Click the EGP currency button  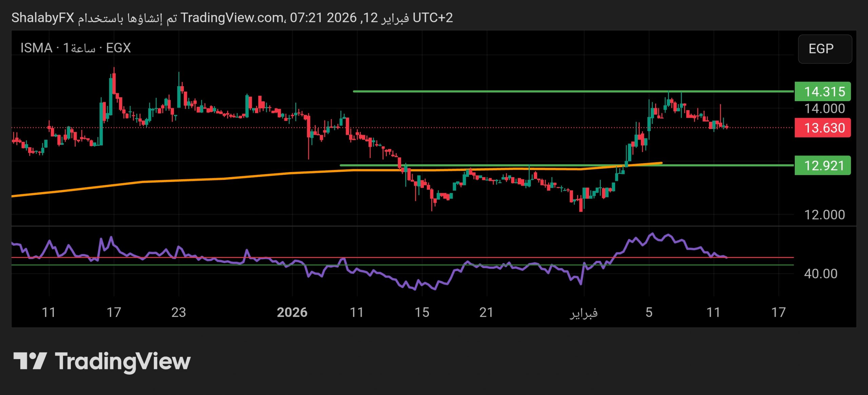(825, 49)
